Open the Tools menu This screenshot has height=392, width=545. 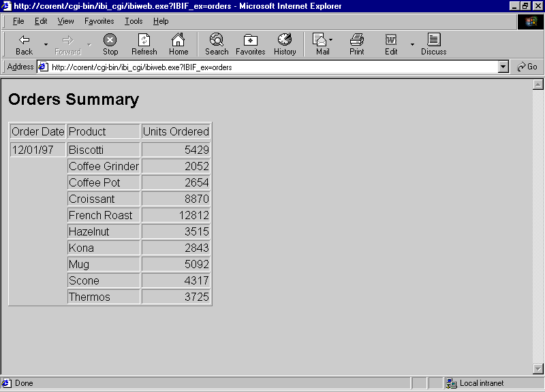click(x=134, y=21)
